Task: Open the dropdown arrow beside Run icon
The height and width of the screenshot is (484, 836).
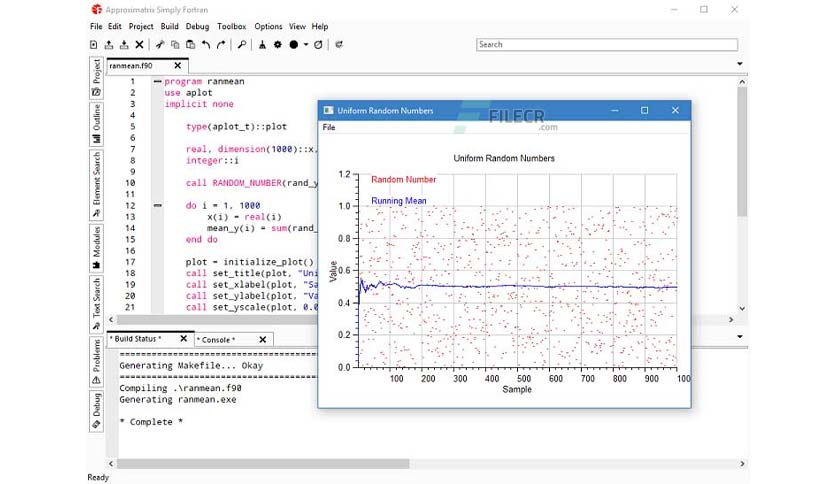Action: tap(306, 45)
